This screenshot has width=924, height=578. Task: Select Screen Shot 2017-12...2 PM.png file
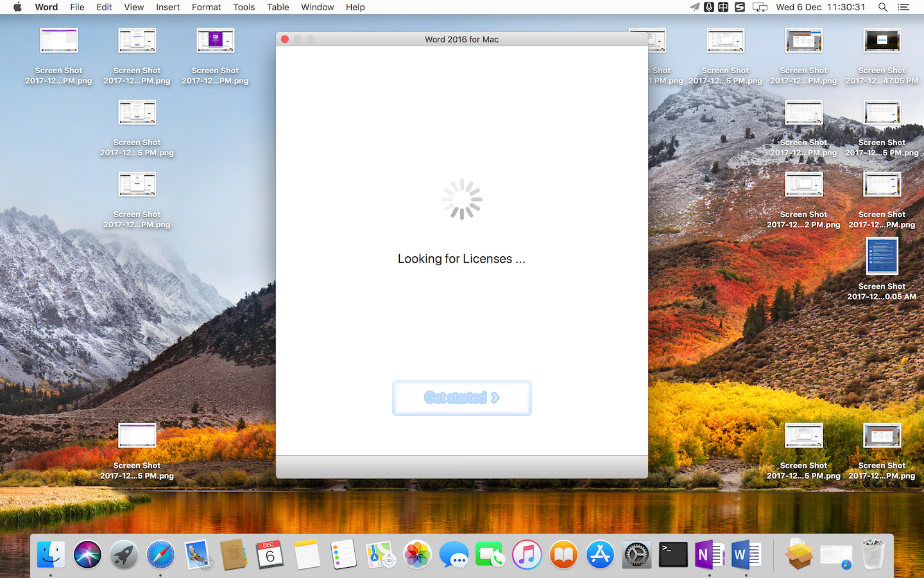803,200
